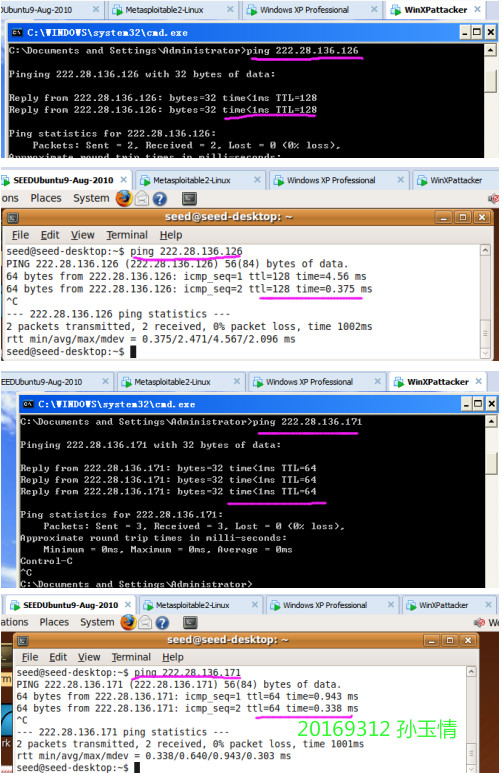The image size is (502, 773).
Task: Click window menu icon of terminal pinging 222.28.136.126
Action: pos(13,217)
